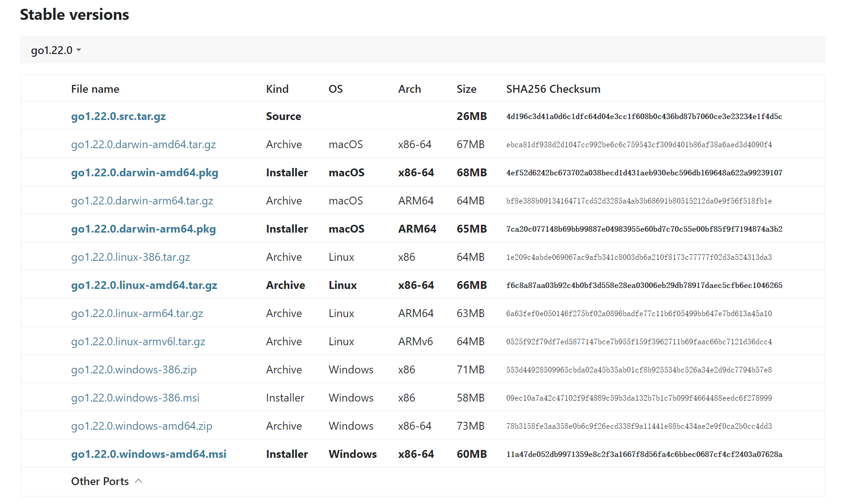Click the 71MB size cell
857x504 pixels.
coord(470,370)
